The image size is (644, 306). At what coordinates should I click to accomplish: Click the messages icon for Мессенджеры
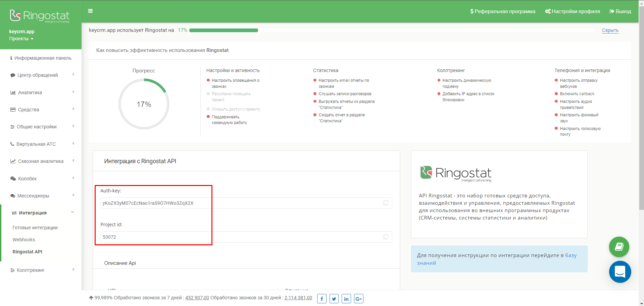[x=13, y=196]
